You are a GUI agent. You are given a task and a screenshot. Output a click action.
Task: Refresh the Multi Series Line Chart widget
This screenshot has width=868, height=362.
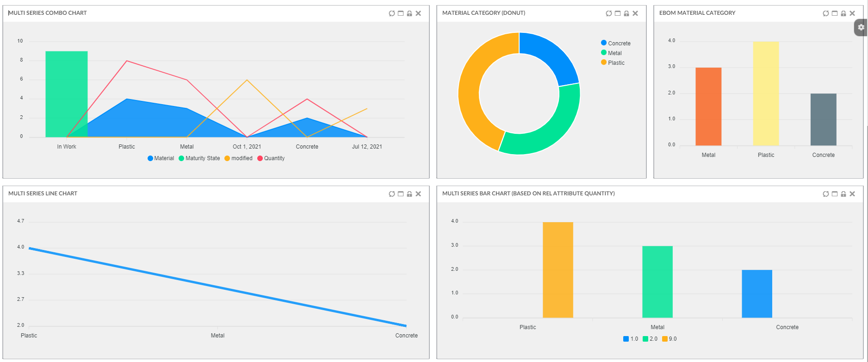point(391,194)
